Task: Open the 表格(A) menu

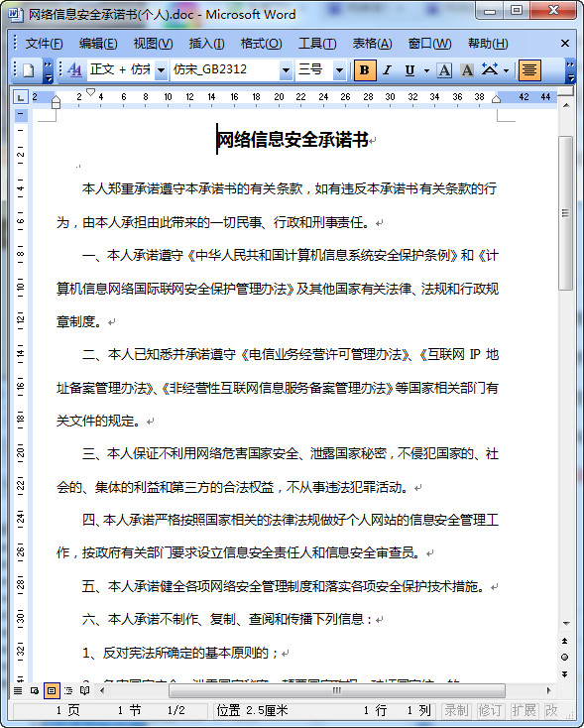Action: click(x=372, y=44)
